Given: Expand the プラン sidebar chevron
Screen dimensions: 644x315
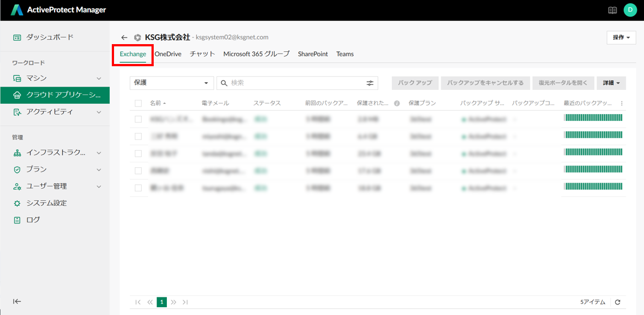Looking at the screenshot, I should coord(99,169).
